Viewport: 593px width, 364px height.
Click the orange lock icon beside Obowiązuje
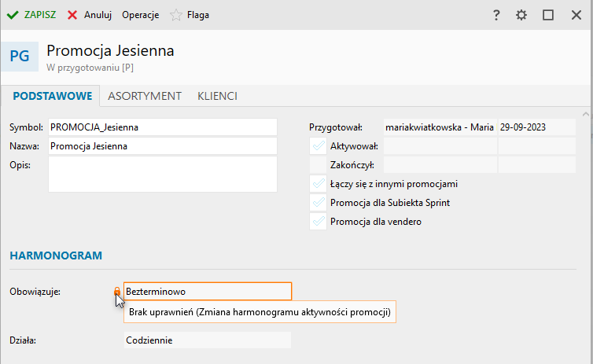tap(118, 292)
